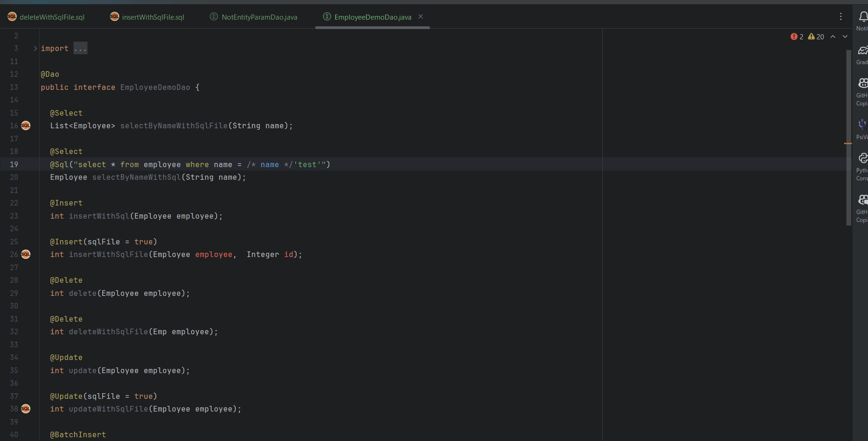
Task: Click red employee parameter on line 26
Action: [x=214, y=254]
